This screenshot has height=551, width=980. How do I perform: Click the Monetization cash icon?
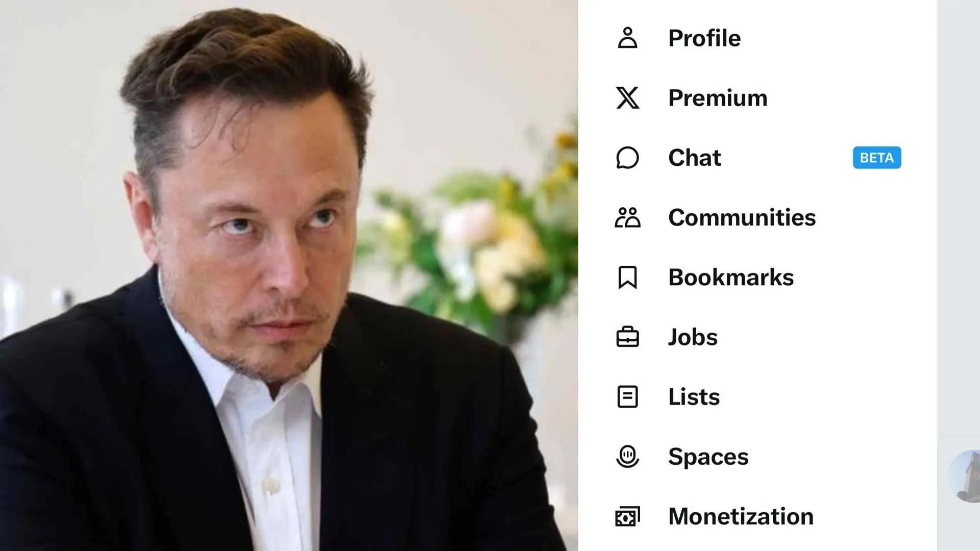(x=627, y=516)
